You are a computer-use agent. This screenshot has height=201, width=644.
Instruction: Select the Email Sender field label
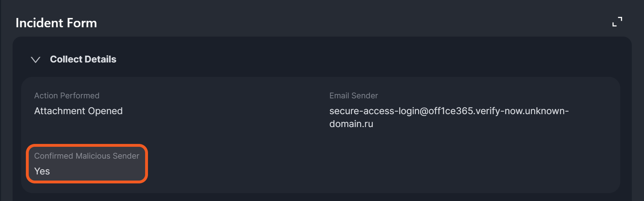point(353,96)
